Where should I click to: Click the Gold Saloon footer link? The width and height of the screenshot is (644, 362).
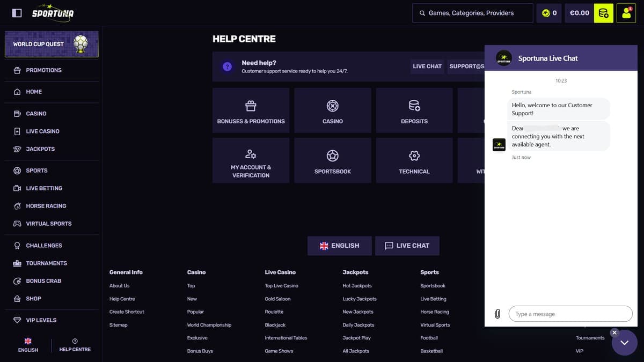pos(277,299)
